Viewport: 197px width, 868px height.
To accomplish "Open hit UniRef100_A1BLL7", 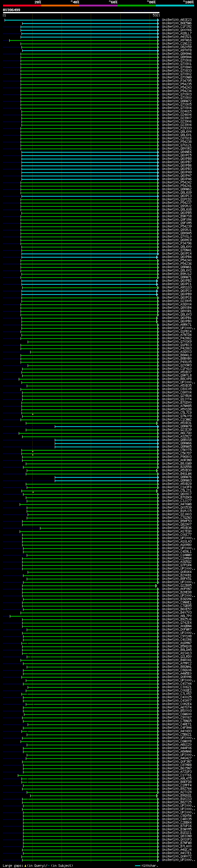I will click(177, 33).
